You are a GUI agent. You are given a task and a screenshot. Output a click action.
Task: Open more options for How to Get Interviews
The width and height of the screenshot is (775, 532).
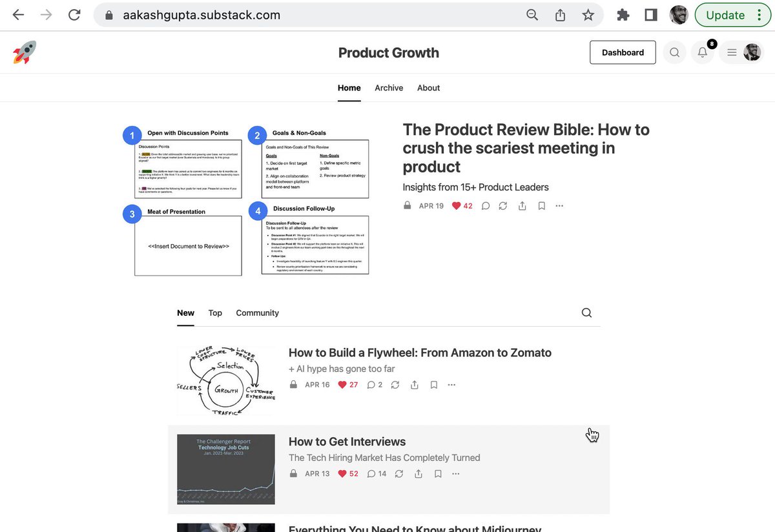coord(455,474)
